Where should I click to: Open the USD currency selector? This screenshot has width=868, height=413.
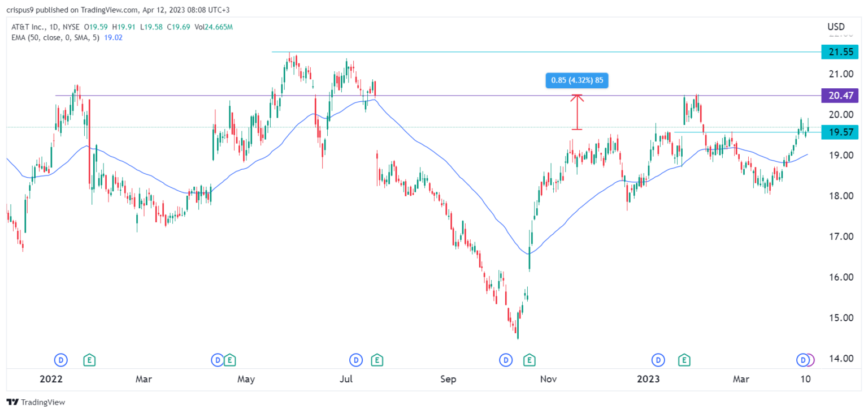point(835,27)
